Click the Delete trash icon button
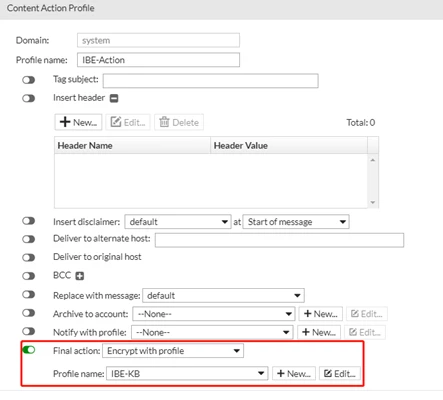This screenshot has height=400, width=443. pos(179,122)
